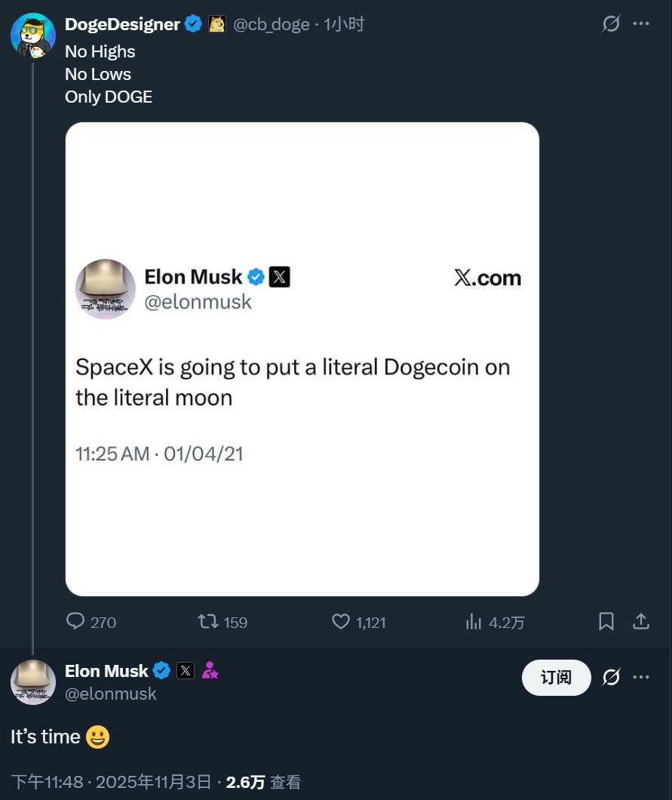Click the Elon Musk name in the reply
Viewport: 672px width, 800px height.
[106, 670]
